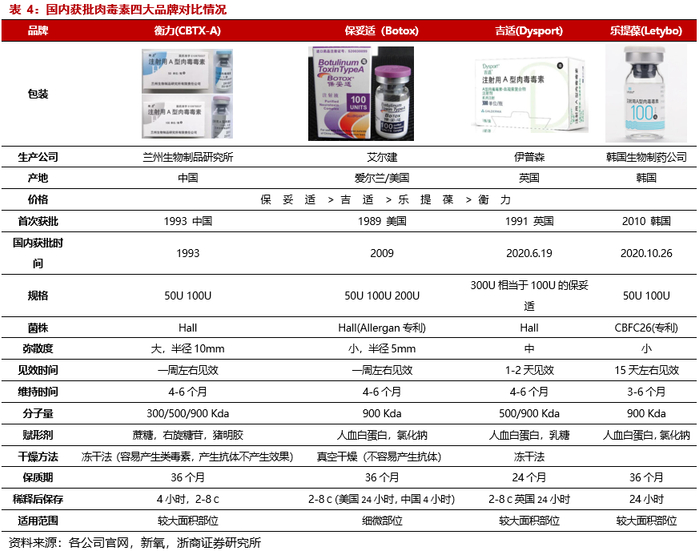Select the cell 小，半径 5mm
This screenshot has width=700, height=551.
coord(382,348)
